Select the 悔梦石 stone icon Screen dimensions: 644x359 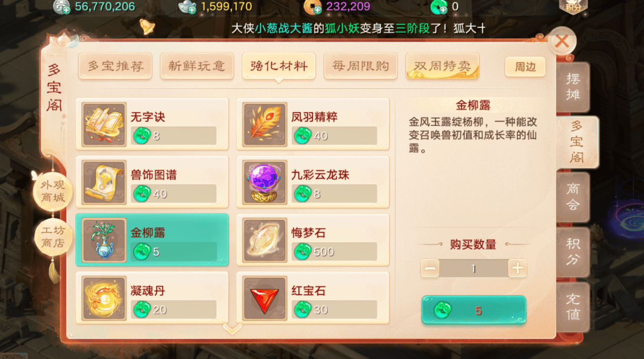pos(265,240)
